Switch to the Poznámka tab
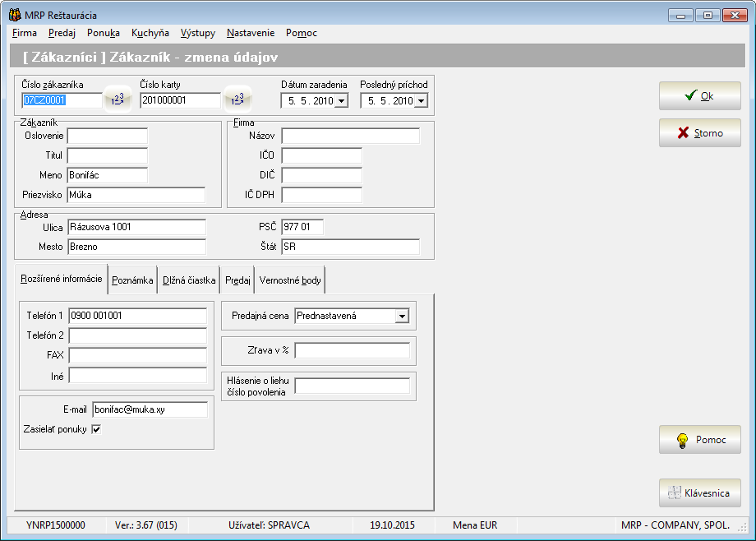The image size is (756, 541). click(x=132, y=280)
